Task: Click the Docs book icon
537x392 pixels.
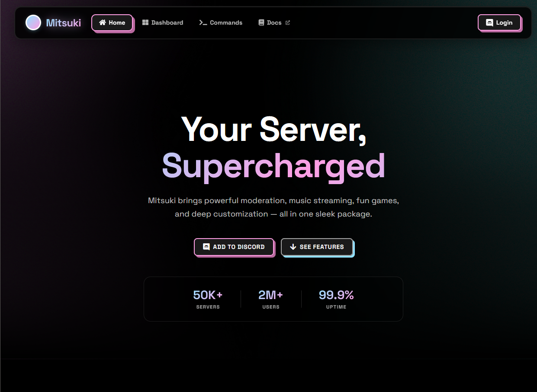Action: coord(261,22)
